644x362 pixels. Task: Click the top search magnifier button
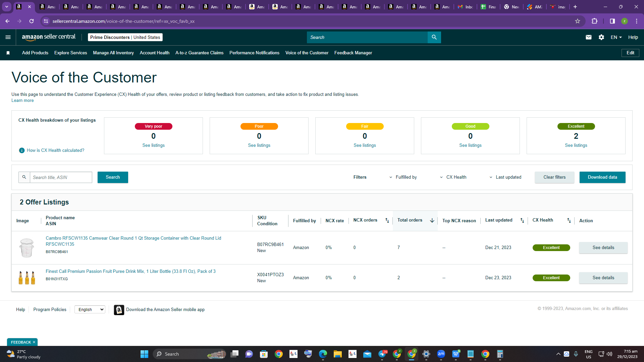(x=434, y=37)
